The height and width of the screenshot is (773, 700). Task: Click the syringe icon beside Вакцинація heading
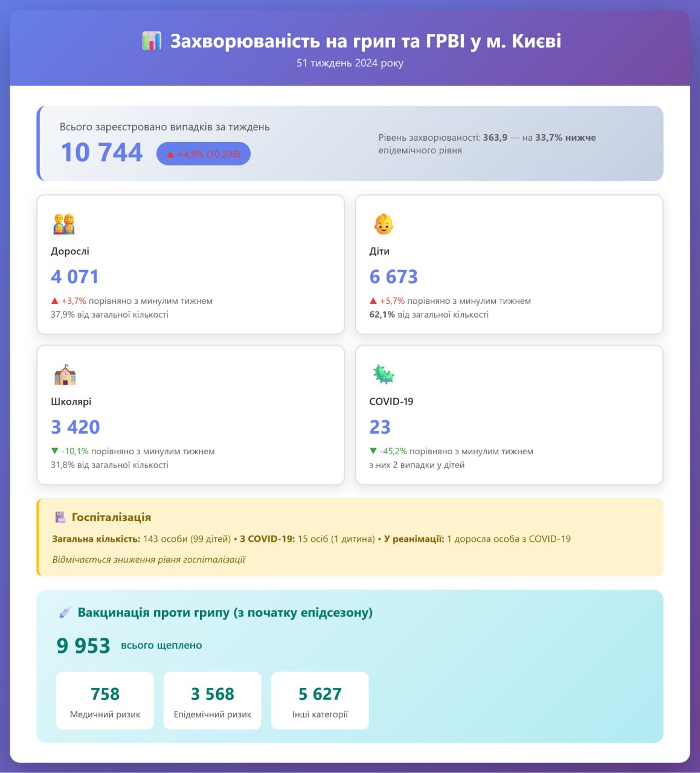click(x=65, y=613)
